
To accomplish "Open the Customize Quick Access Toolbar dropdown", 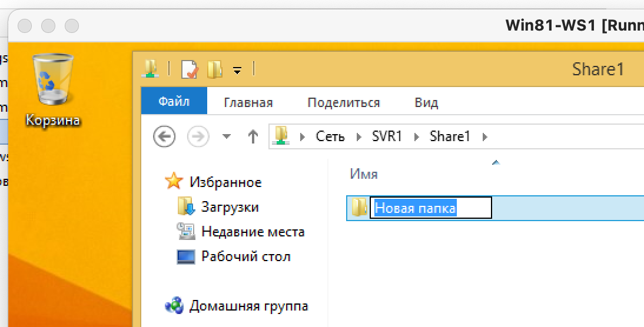I will click(237, 71).
